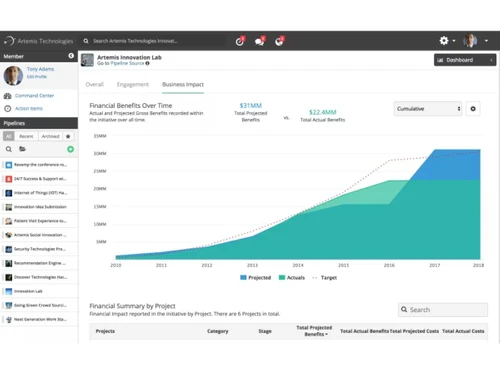The height and width of the screenshot is (375, 500).
Task: Click the project Search input field
Action: [x=443, y=310]
